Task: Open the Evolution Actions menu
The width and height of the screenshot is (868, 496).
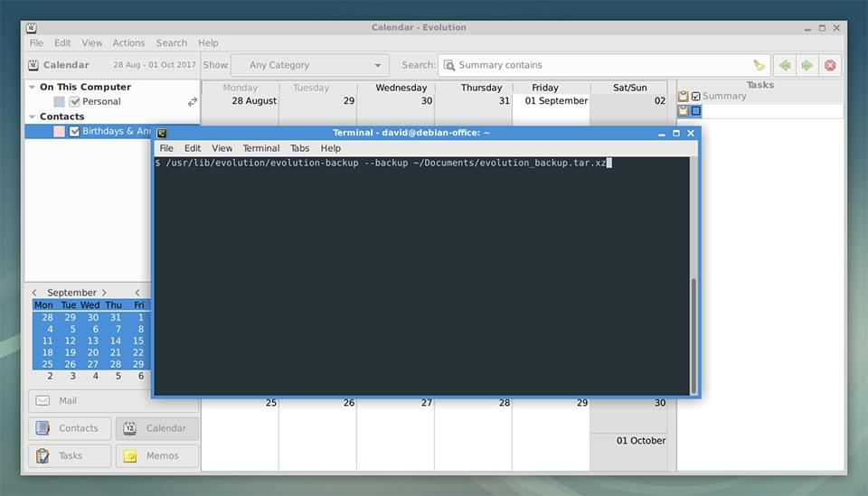Action: (128, 43)
